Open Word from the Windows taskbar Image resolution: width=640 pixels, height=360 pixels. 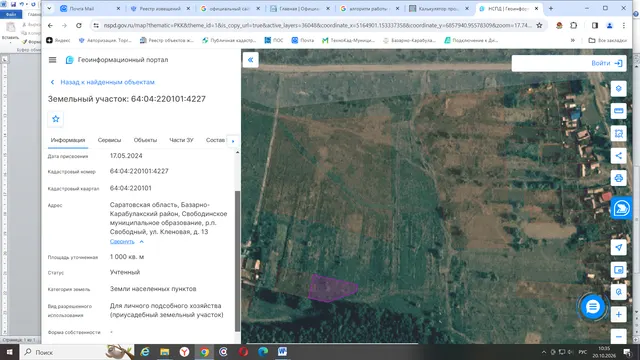click(282, 352)
